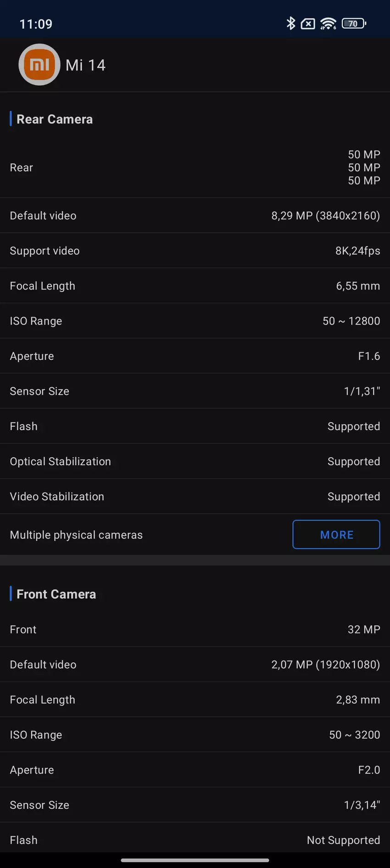Screen dimensions: 390x868
Task: Tap the rear Focal Length 6,55 mm row
Action: (x=195, y=286)
